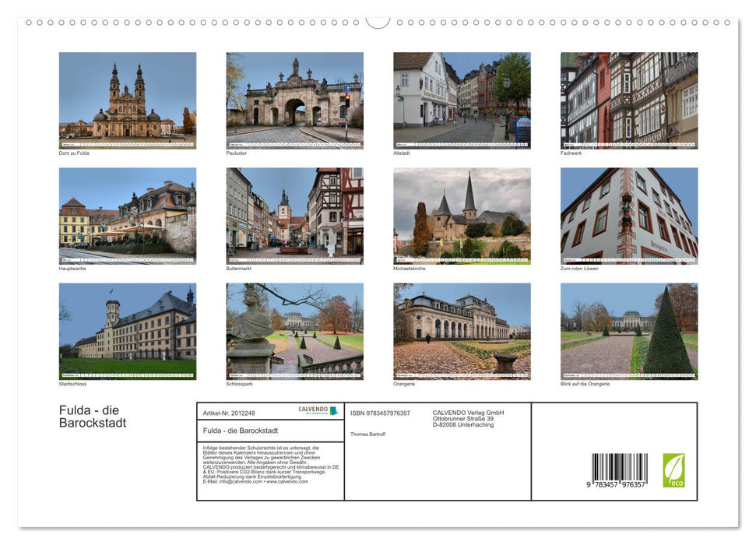Click the www.calvendo.com web address
Image resolution: width=756 pixels, height=545 pixels.
point(288,483)
